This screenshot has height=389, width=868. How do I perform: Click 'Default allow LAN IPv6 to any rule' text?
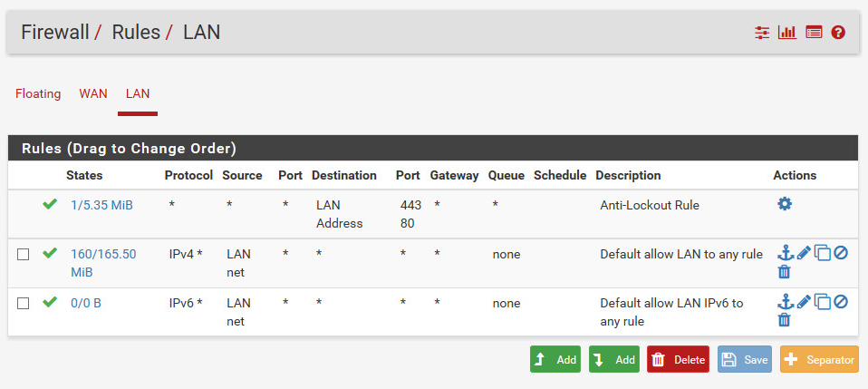point(671,312)
